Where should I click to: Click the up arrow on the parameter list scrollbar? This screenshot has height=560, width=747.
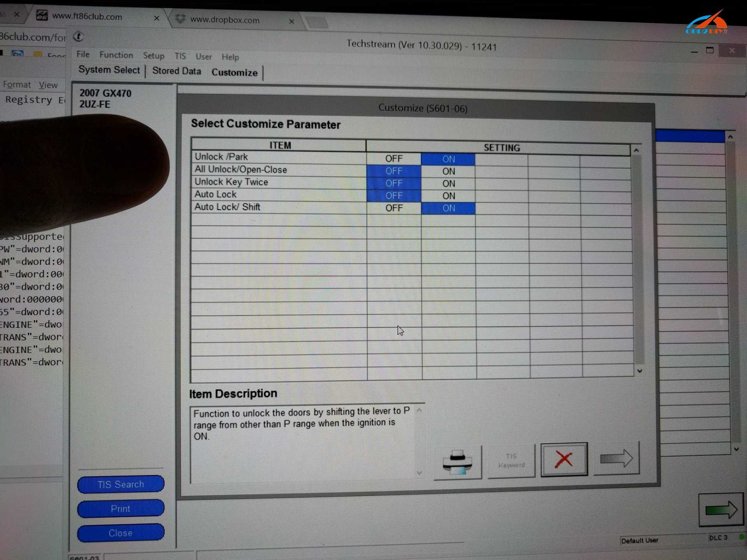pos(636,150)
